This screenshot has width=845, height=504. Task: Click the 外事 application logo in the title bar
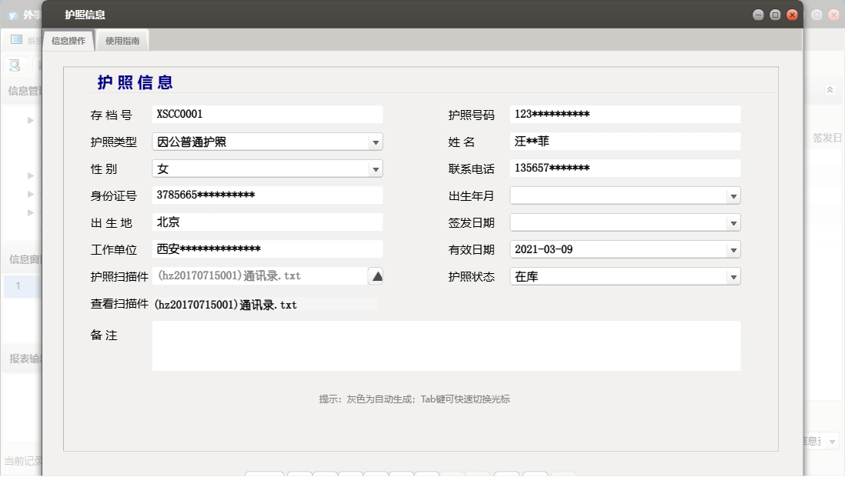click(x=13, y=13)
